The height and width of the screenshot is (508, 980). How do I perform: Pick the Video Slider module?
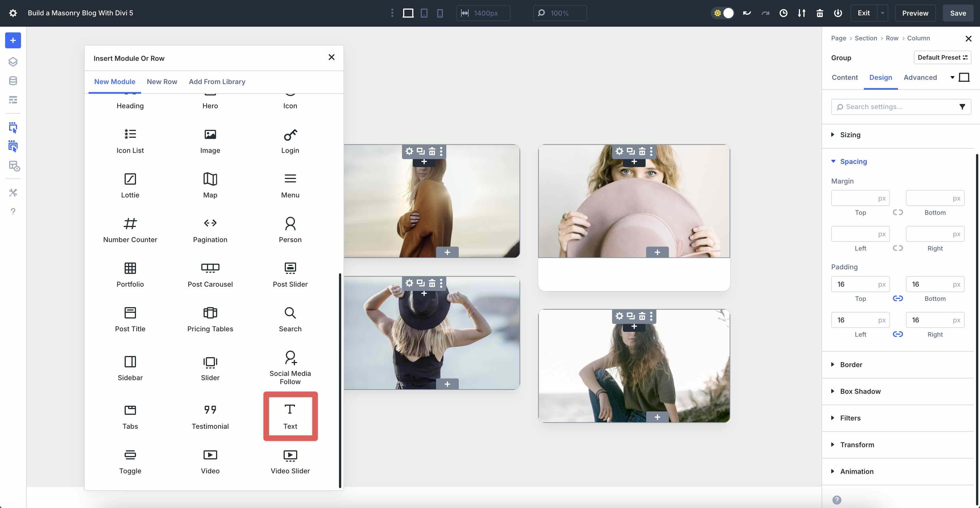click(x=290, y=461)
